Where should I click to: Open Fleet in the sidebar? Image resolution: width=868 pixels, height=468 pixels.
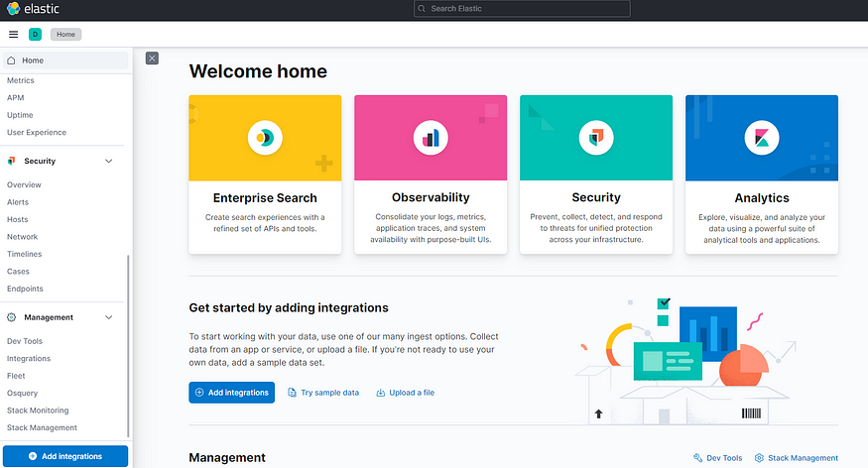click(16, 376)
